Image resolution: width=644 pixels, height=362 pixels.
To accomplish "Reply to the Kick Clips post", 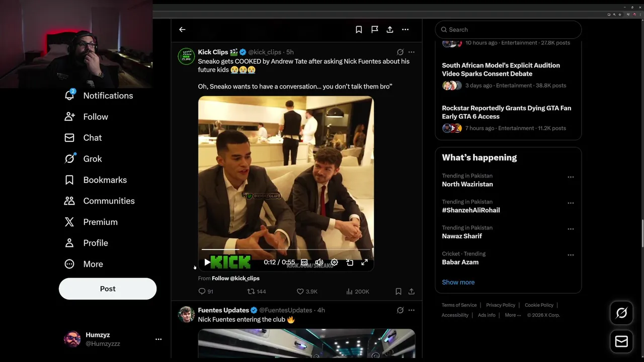I will pyautogui.click(x=206, y=291).
